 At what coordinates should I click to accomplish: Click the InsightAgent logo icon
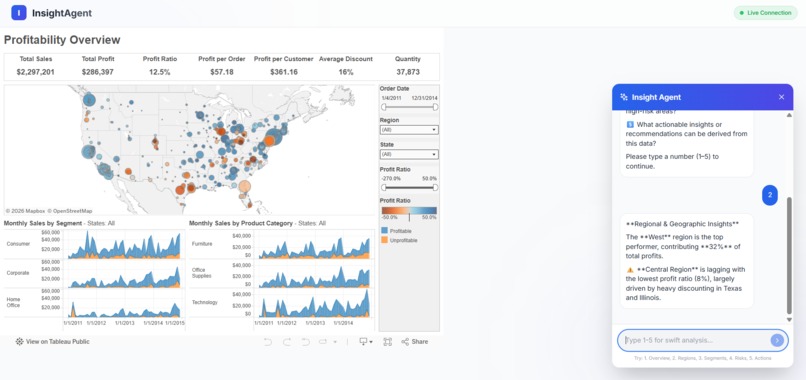pyautogui.click(x=19, y=13)
